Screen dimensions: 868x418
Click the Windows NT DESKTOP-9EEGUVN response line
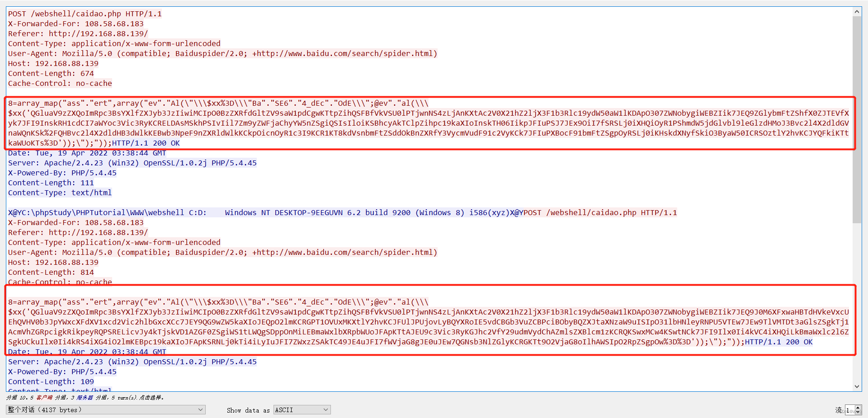[x=342, y=212]
